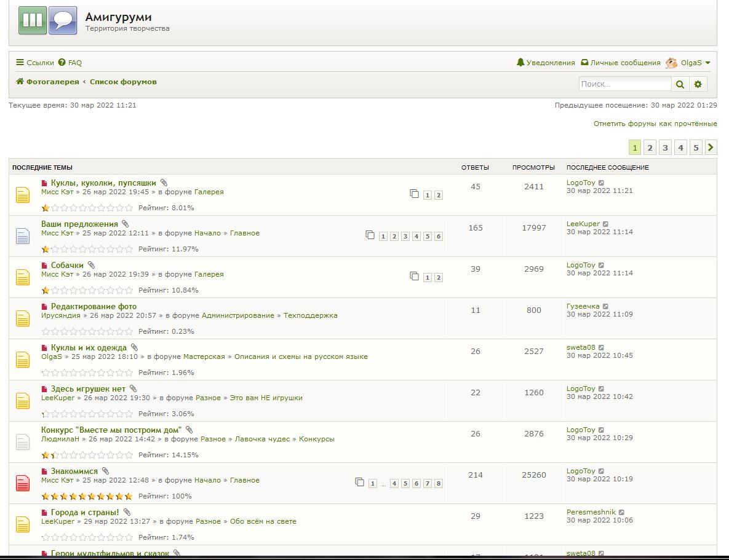Open advanced search gear icon
This screenshot has height=560, width=729.
pyautogui.click(x=698, y=84)
